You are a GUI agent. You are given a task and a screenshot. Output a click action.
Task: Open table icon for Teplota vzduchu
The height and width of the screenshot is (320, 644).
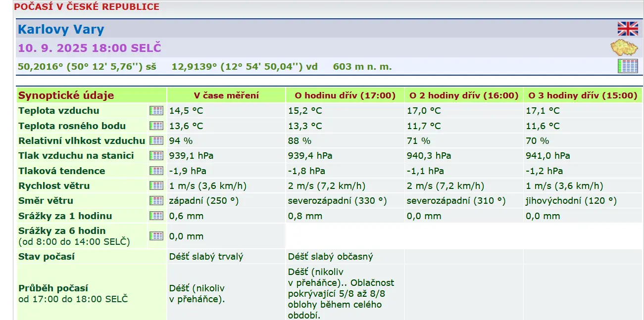156,111
